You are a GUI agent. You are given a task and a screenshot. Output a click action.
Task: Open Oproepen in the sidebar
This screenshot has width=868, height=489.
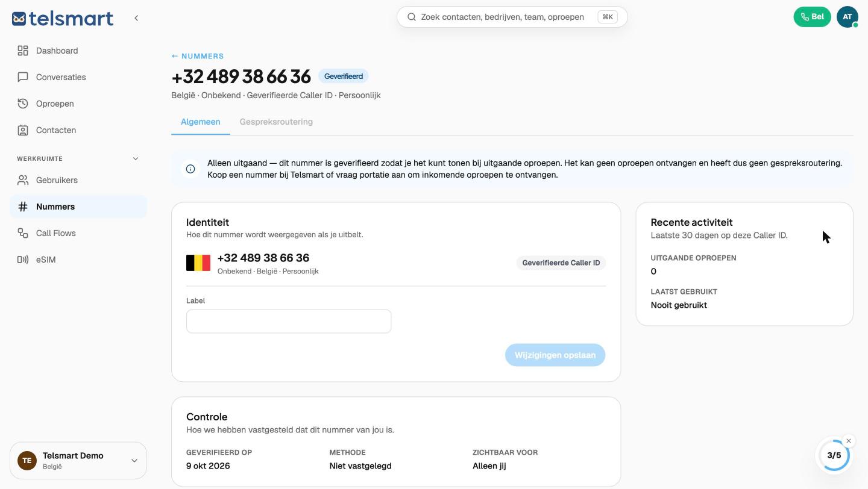pyautogui.click(x=78, y=104)
